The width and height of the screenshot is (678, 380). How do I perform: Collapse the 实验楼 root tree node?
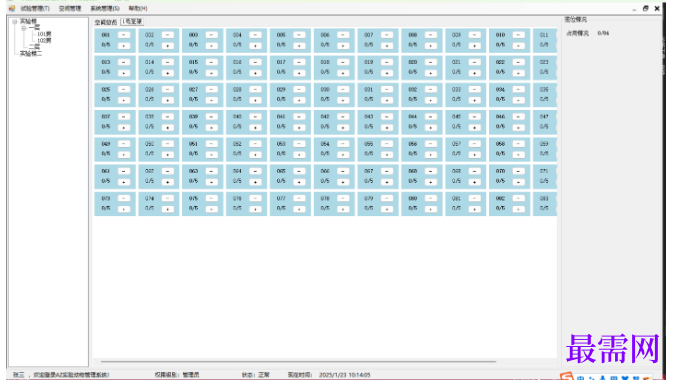point(15,21)
